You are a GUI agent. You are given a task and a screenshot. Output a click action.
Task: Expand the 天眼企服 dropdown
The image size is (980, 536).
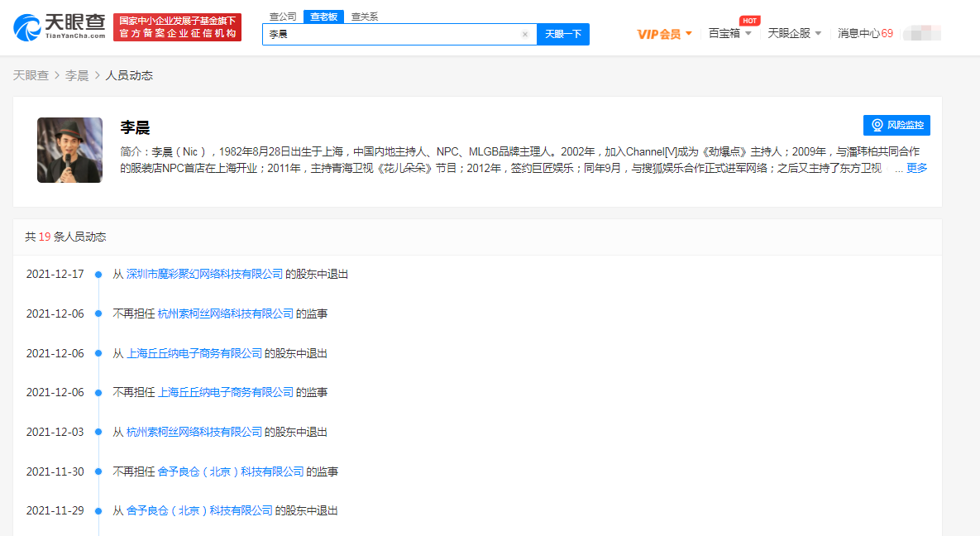point(795,33)
